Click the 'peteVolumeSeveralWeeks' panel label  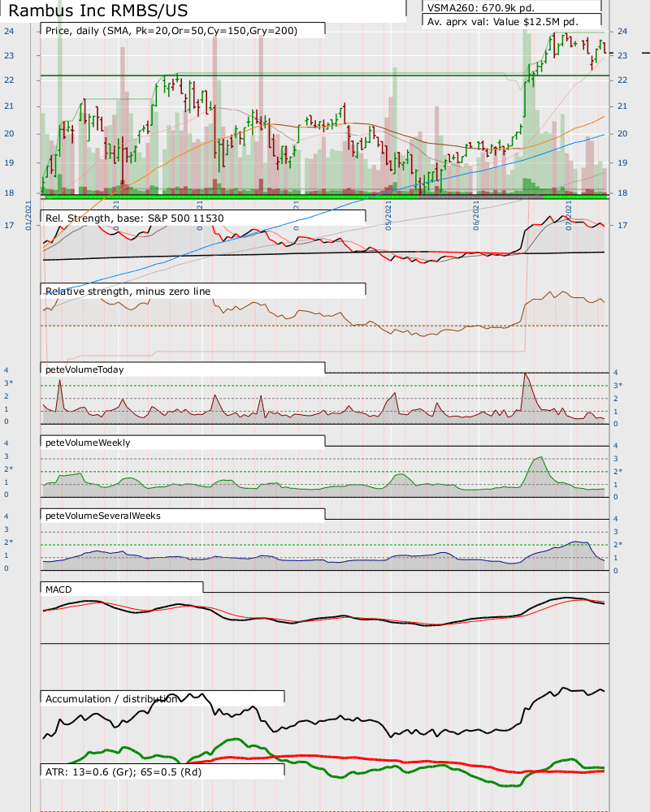103,516
